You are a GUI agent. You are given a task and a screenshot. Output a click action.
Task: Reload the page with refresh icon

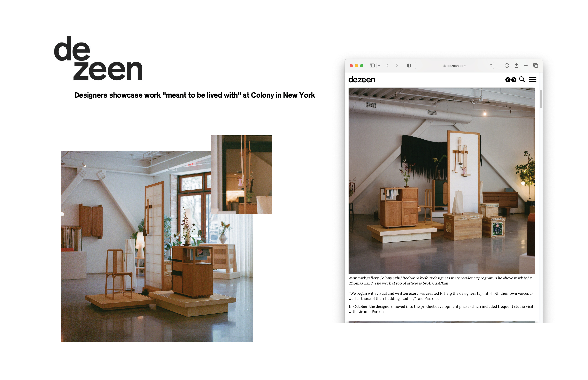[x=491, y=65]
